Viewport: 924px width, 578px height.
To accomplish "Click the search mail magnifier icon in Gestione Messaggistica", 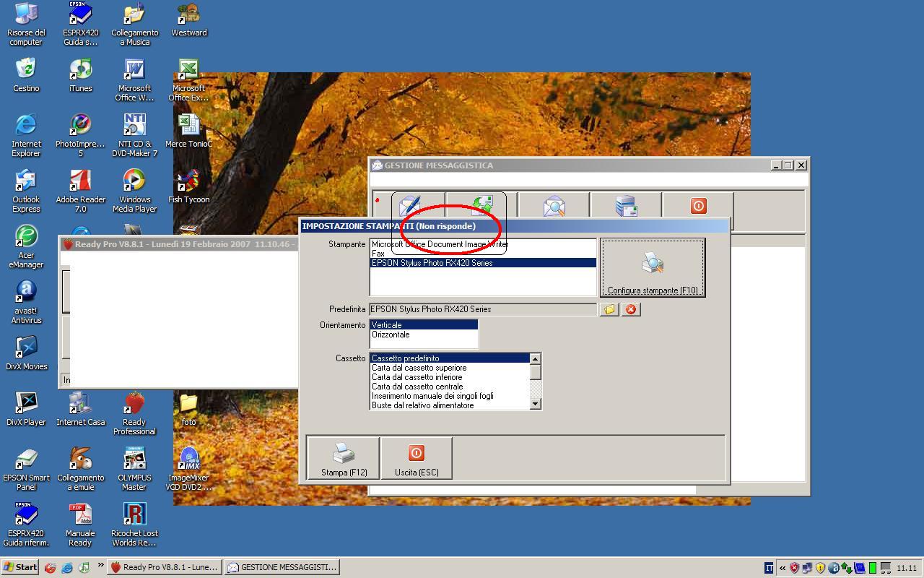I will 554,206.
